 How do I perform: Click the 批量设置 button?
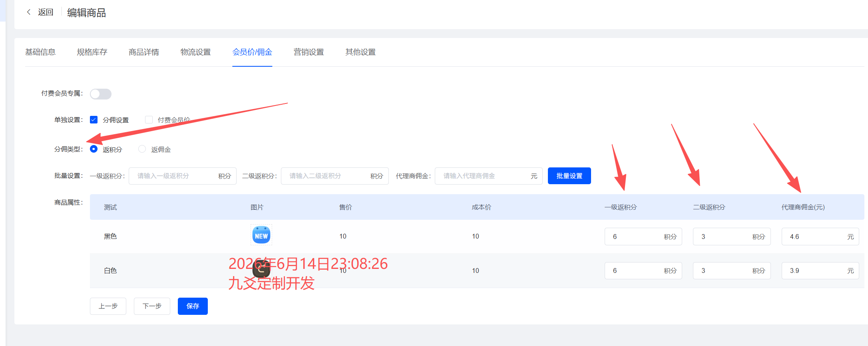tap(569, 176)
